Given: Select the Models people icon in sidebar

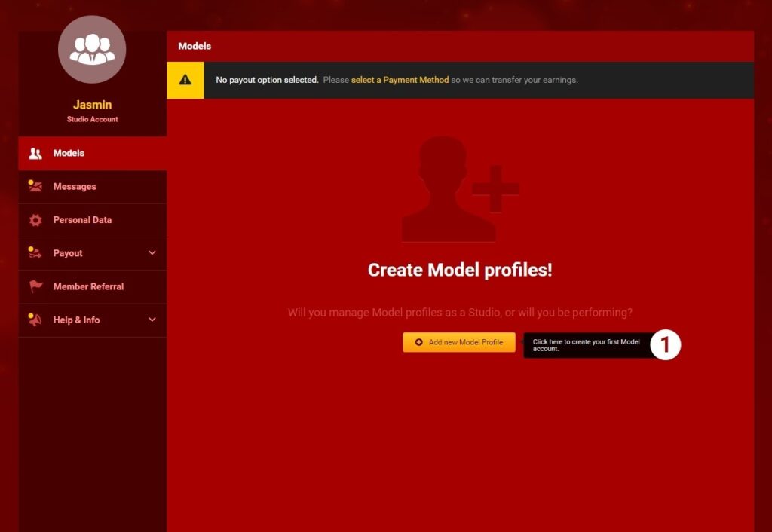Looking at the screenshot, I should click(x=34, y=153).
